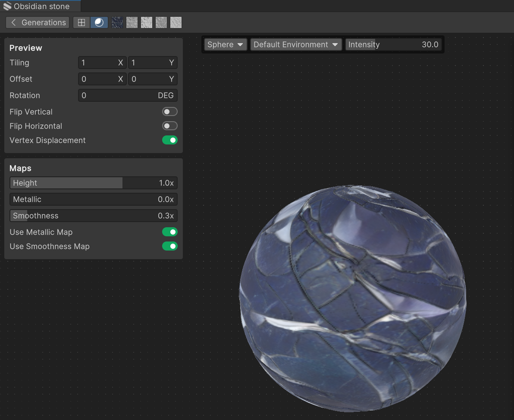Image resolution: width=514 pixels, height=420 pixels.
Task: Open the second gray map thumbnail
Action: (x=132, y=22)
